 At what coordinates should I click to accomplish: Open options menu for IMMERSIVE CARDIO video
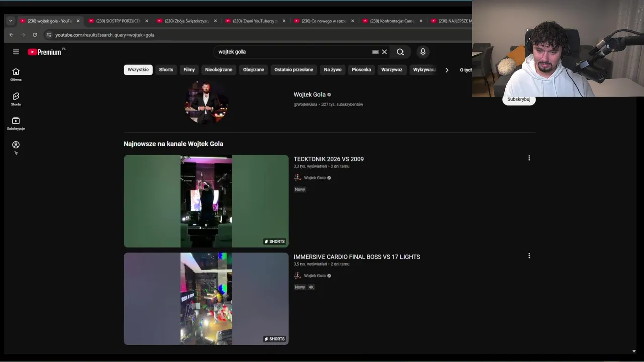point(529,256)
